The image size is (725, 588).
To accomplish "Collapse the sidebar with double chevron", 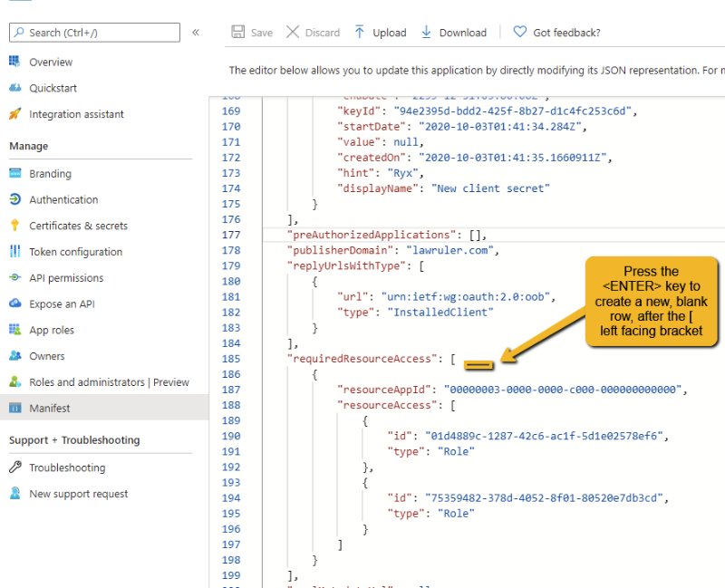I will pos(196,33).
